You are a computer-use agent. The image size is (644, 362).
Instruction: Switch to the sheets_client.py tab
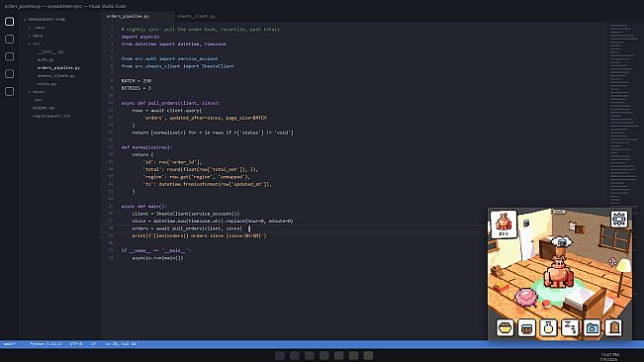click(196, 17)
